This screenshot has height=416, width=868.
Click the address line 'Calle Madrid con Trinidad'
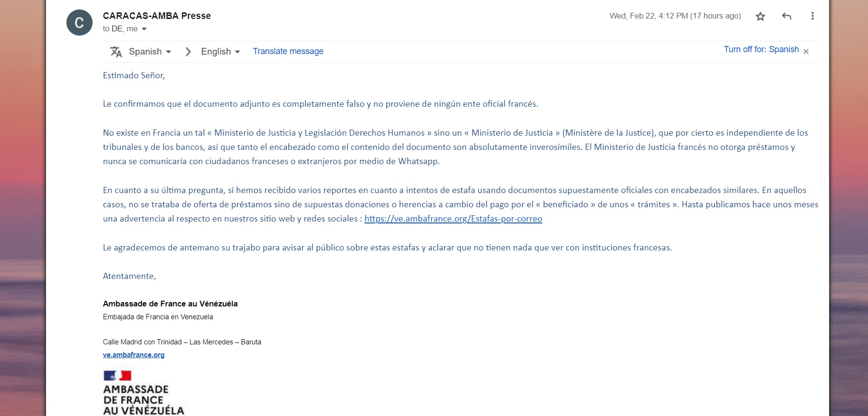click(182, 342)
